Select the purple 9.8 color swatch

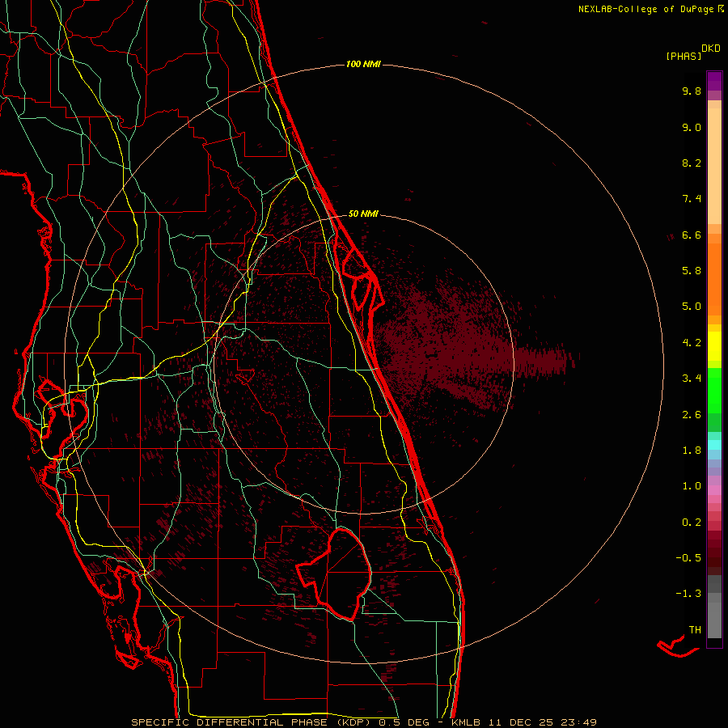tap(714, 83)
